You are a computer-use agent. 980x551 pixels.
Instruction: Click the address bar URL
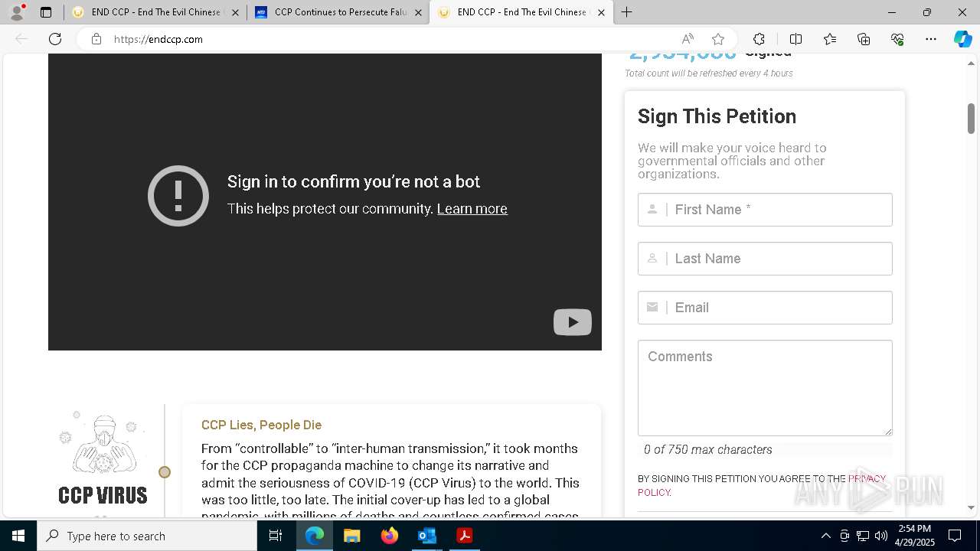[158, 39]
